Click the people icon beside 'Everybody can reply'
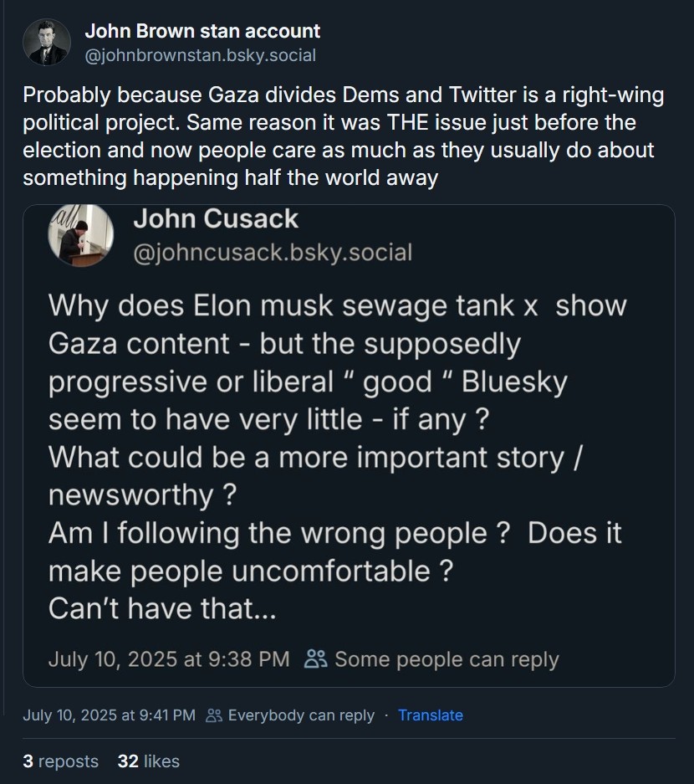 point(214,715)
